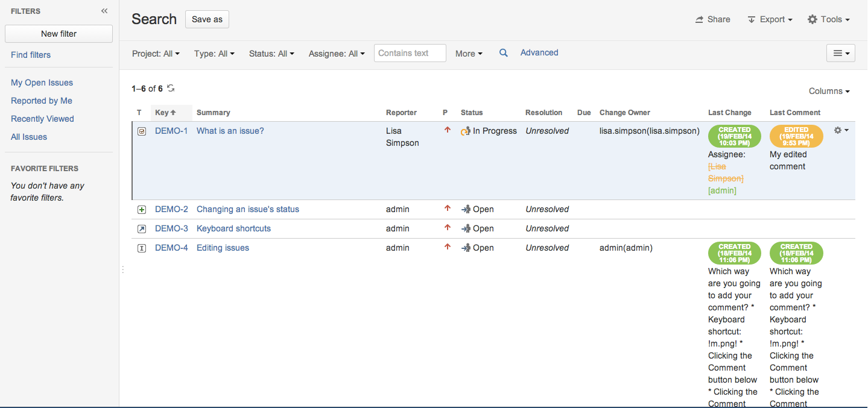Sort by the Change Owner column header
The width and height of the screenshot is (868, 408).
coord(625,113)
